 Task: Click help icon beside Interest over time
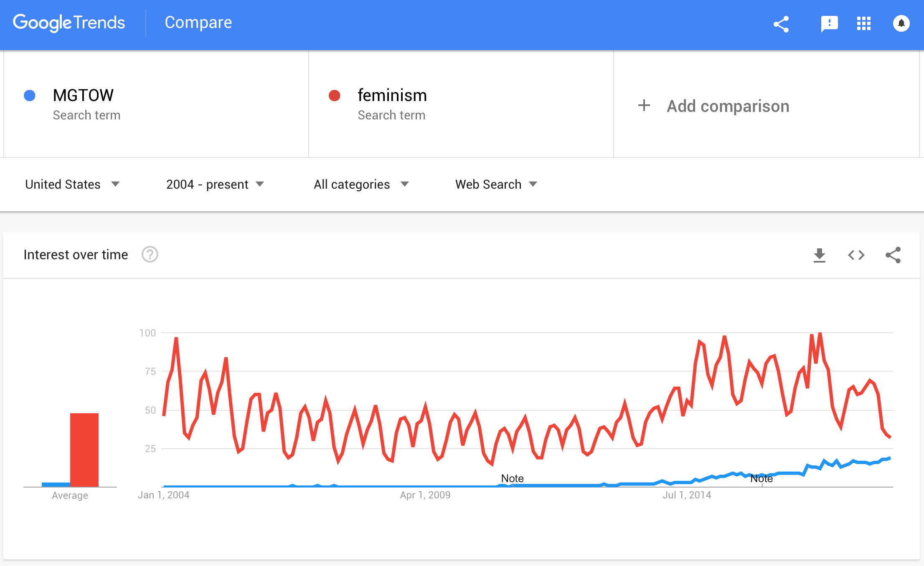coord(150,255)
